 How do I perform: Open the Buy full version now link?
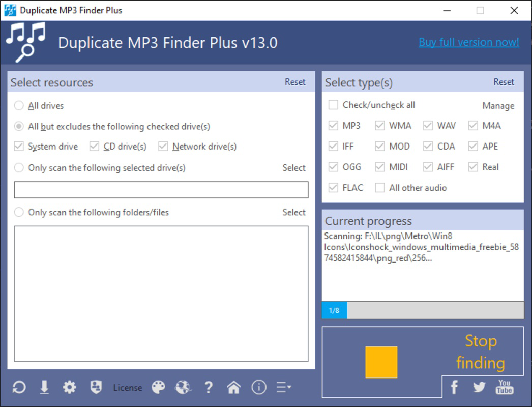pos(469,42)
